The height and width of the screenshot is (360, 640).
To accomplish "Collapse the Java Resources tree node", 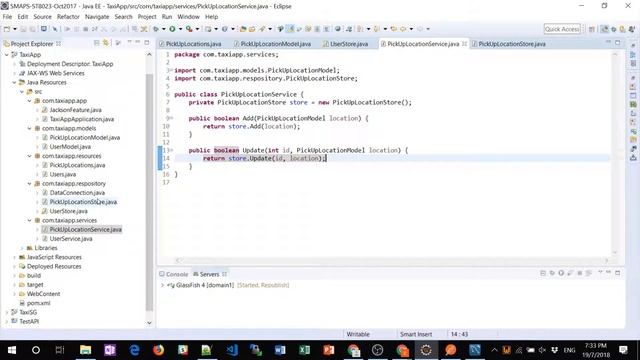I will (14, 82).
